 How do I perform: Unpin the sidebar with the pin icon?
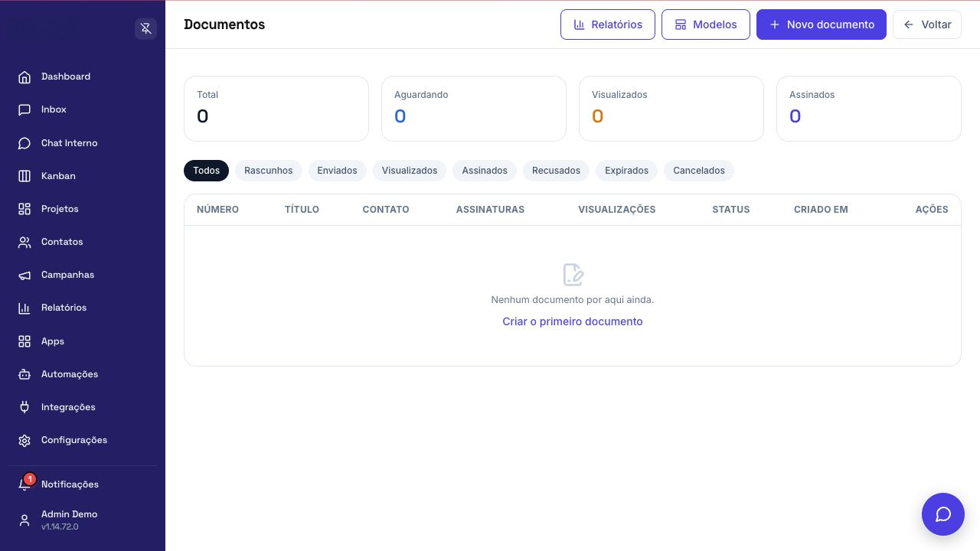(x=145, y=29)
